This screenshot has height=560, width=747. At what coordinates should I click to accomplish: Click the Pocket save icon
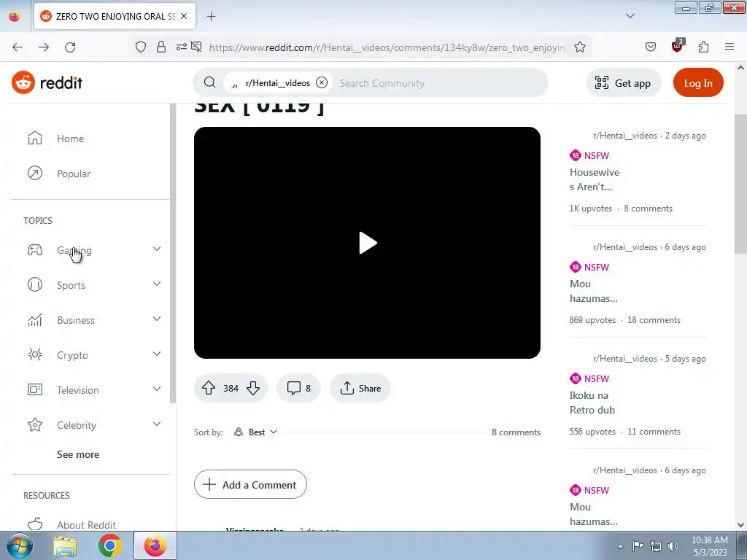[x=650, y=47]
